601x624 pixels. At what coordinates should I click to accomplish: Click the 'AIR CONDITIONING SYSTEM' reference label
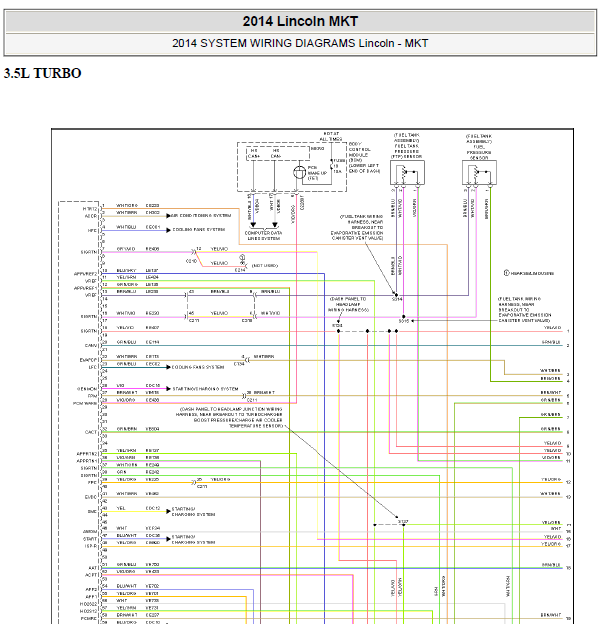[201, 216]
